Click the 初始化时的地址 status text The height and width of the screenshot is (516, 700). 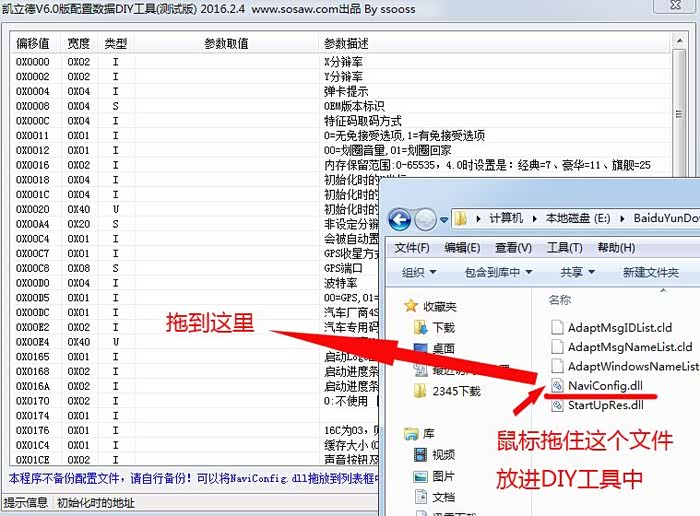pos(96,503)
